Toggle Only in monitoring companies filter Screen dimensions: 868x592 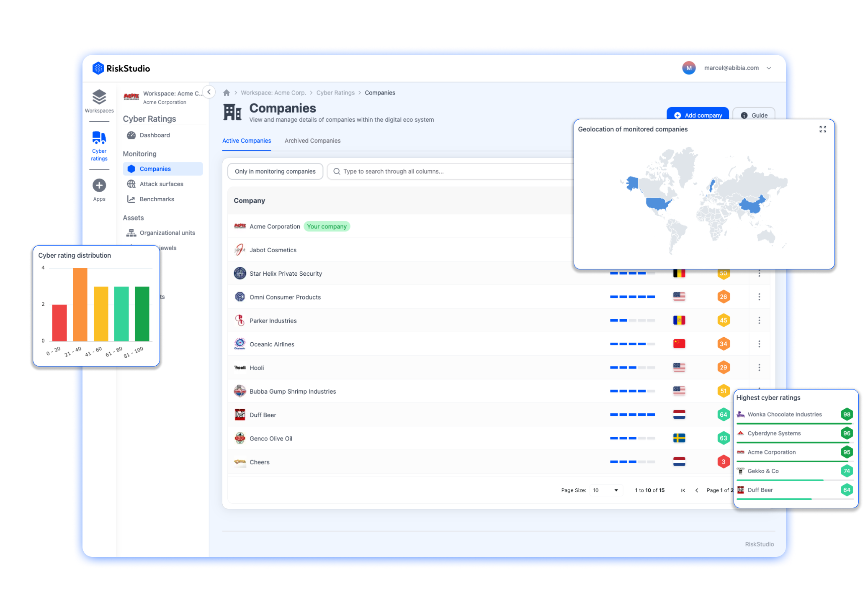pyautogui.click(x=275, y=172)
